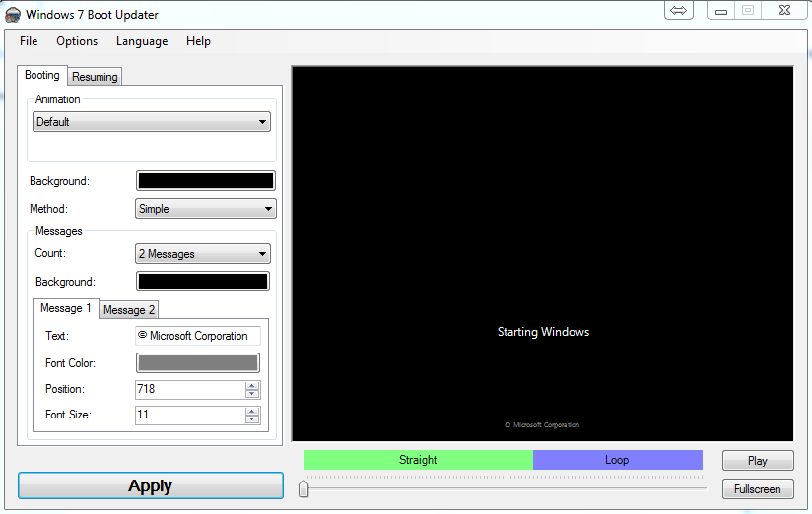Click the Play button
812x514 pixels.
(758, 460)
